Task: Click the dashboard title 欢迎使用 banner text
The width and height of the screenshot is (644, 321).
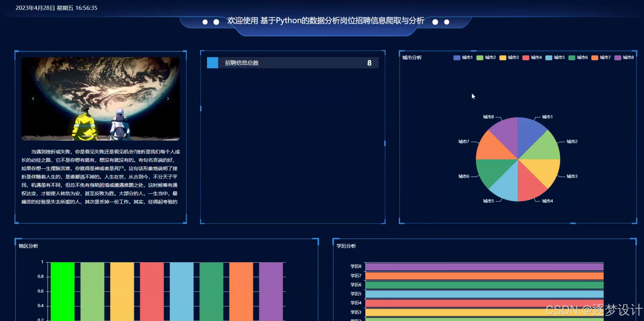Action: pos(326,20)
